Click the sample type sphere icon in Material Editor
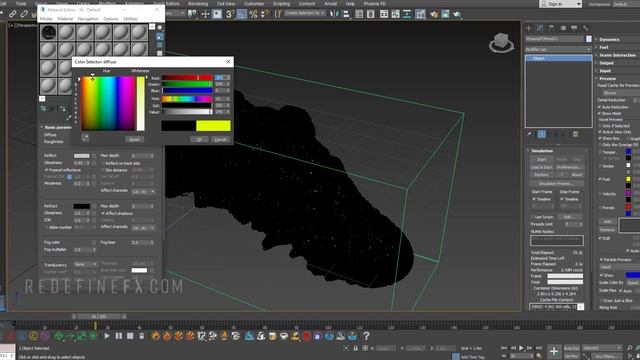Image resolution: width=640 pixels, height=360 pixels. click(160, 28)
